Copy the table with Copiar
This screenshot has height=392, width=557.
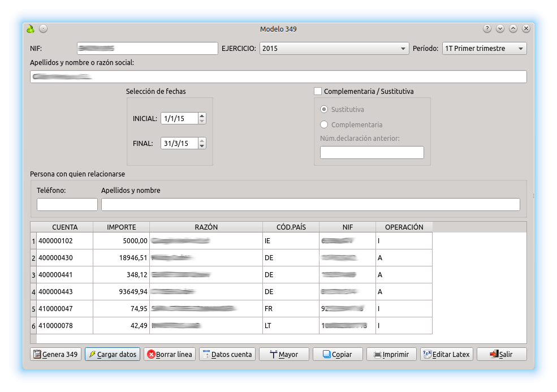(x=338, y=354)
